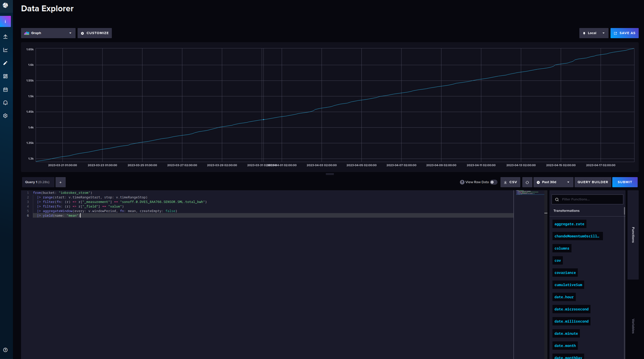Open Help via the question mark icon

click(x=5, y=350)
